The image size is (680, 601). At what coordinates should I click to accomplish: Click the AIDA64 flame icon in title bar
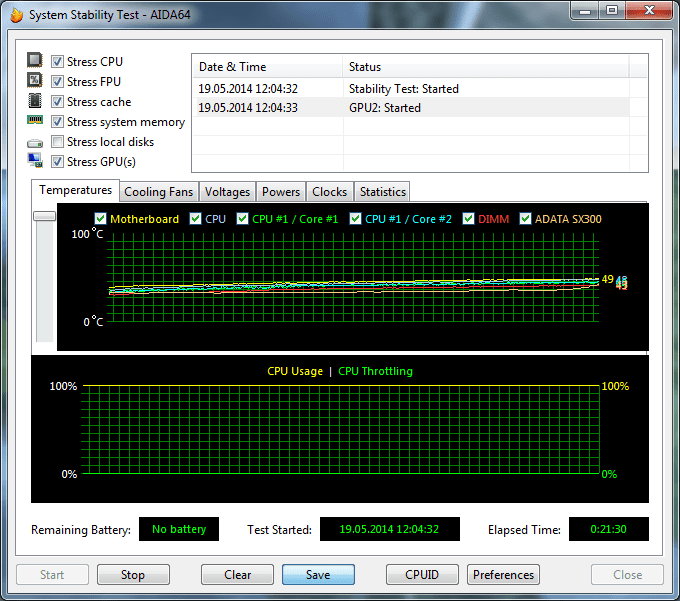[16, 15]
